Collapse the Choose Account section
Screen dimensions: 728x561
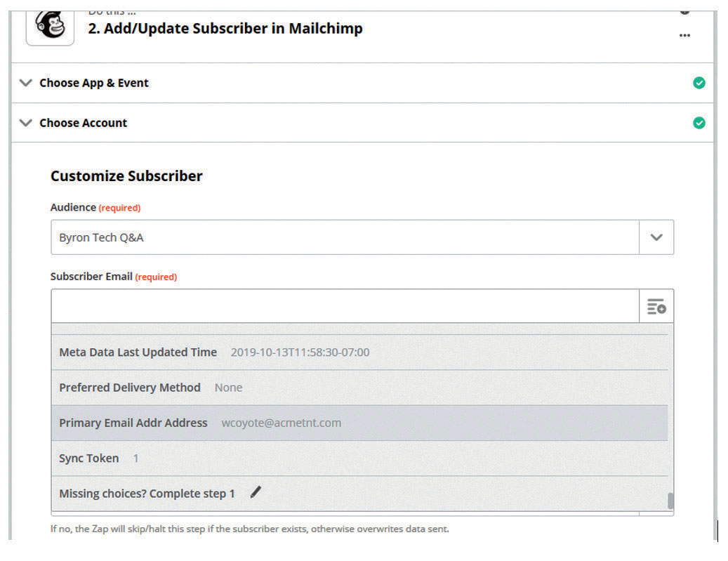point(26,123)
